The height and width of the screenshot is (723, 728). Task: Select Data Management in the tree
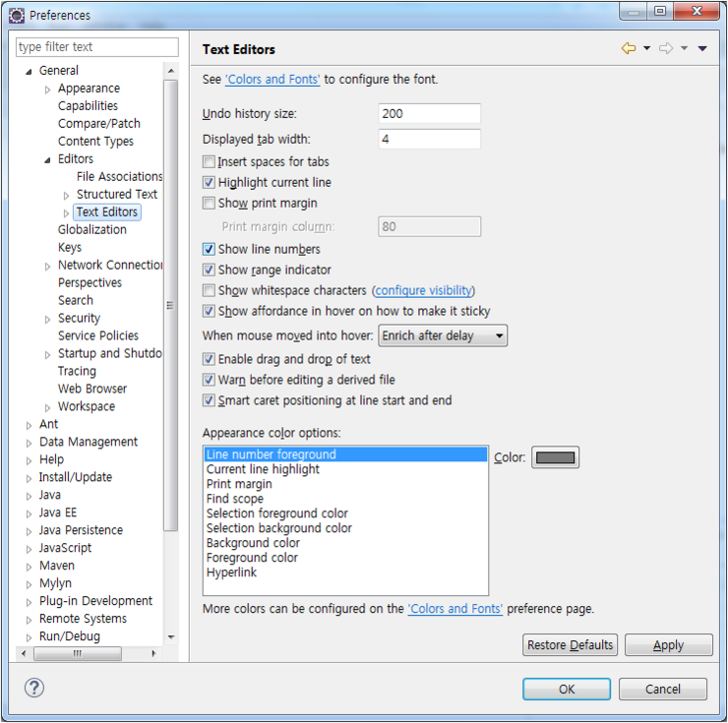(x=89, y=442)
